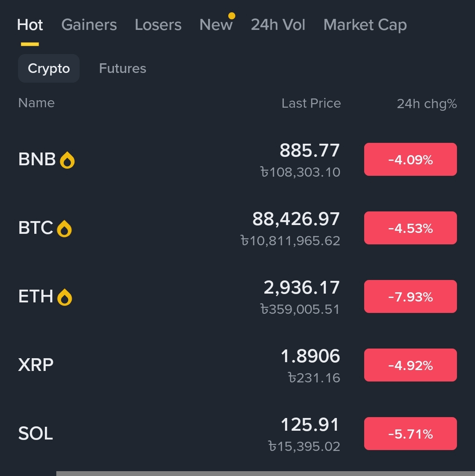Sort by Last Price column header
475x476 pixels.
tap(311, 103)
